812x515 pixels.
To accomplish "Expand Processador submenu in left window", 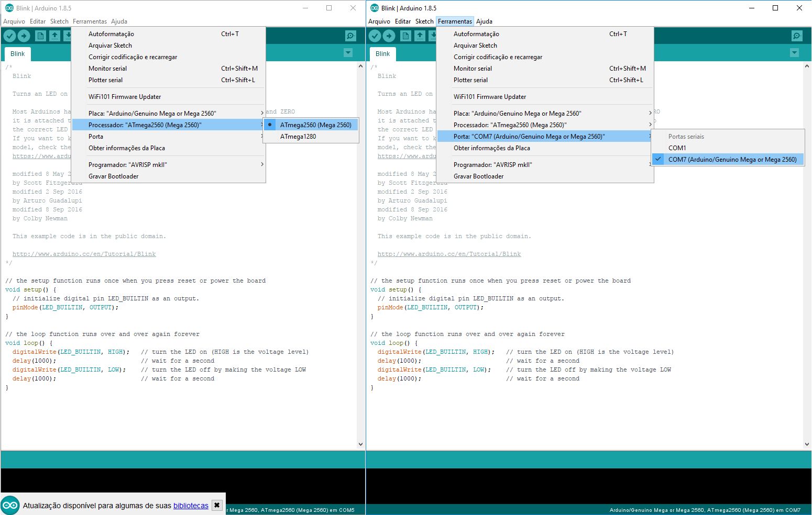I will click(169, 125).
